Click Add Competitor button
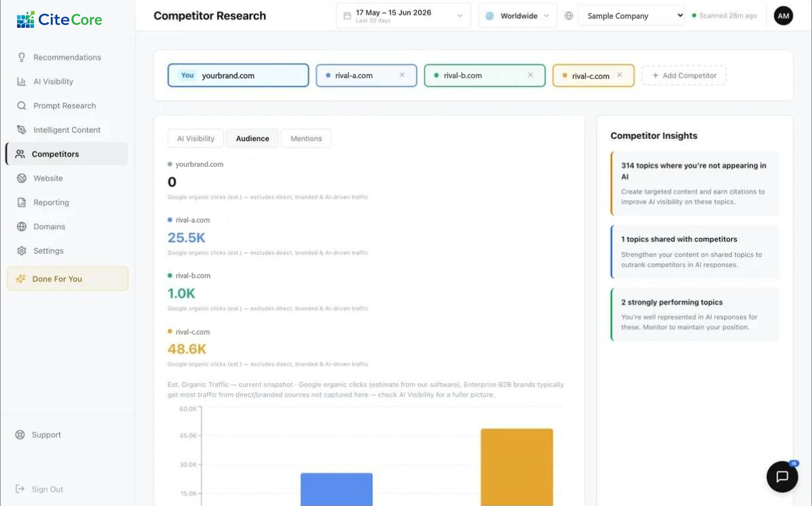Viewport: 812px width, 506px height. (x=684, y=75)
